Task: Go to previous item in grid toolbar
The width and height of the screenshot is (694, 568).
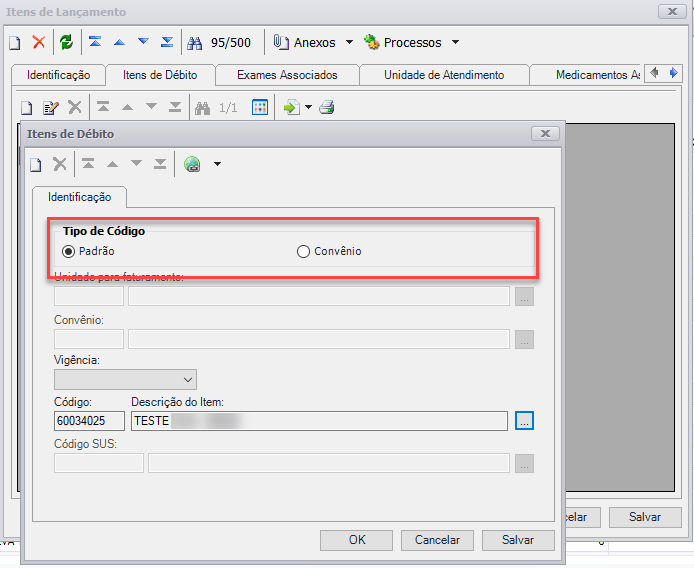Action: click(x=127, y=107)
